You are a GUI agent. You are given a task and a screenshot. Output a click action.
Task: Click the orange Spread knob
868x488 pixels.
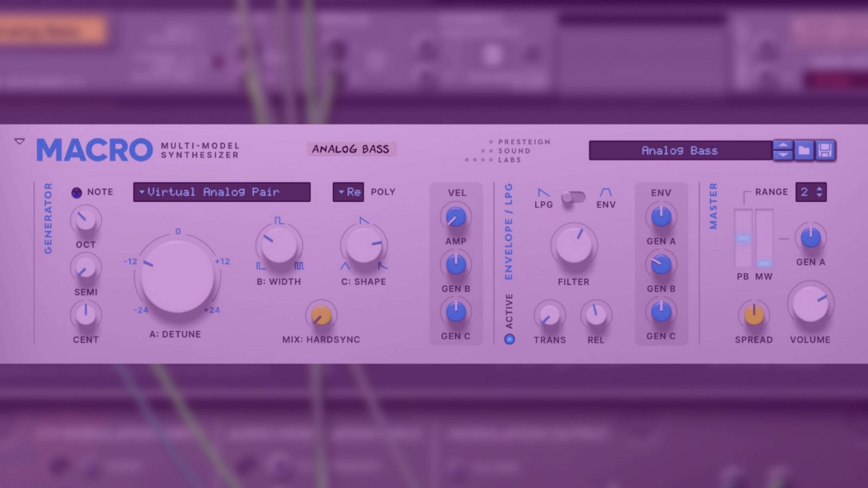754,314
